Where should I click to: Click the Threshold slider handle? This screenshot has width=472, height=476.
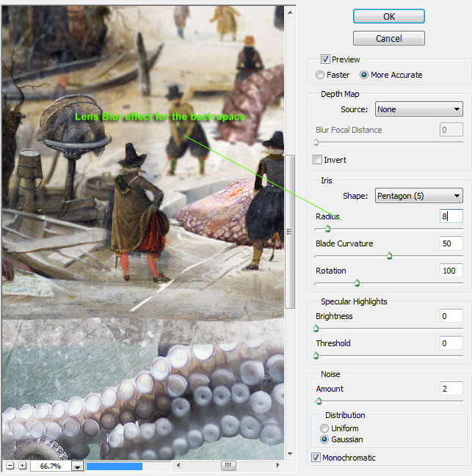click(316, 356)
